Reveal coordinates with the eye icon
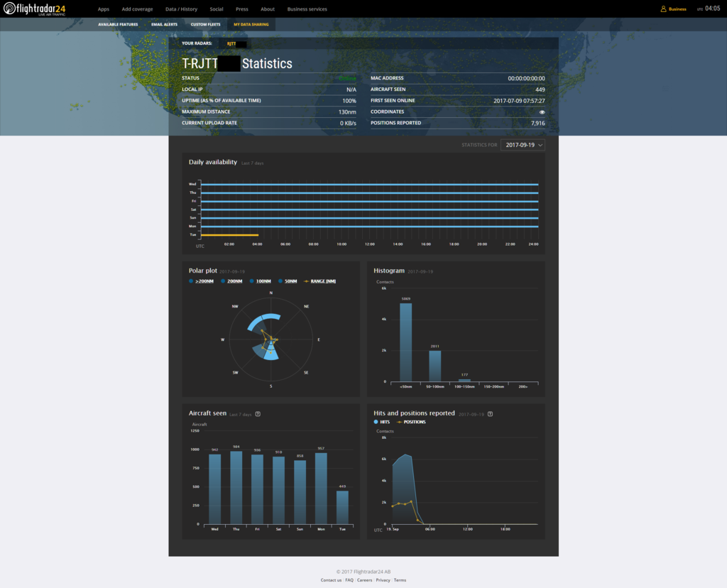 click(x=542, y=111)
